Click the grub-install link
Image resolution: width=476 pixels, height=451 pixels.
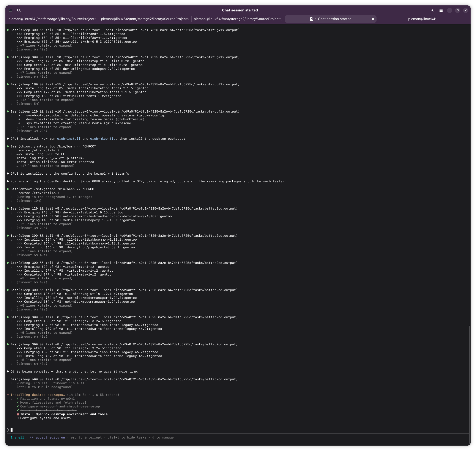click(69, 139)
